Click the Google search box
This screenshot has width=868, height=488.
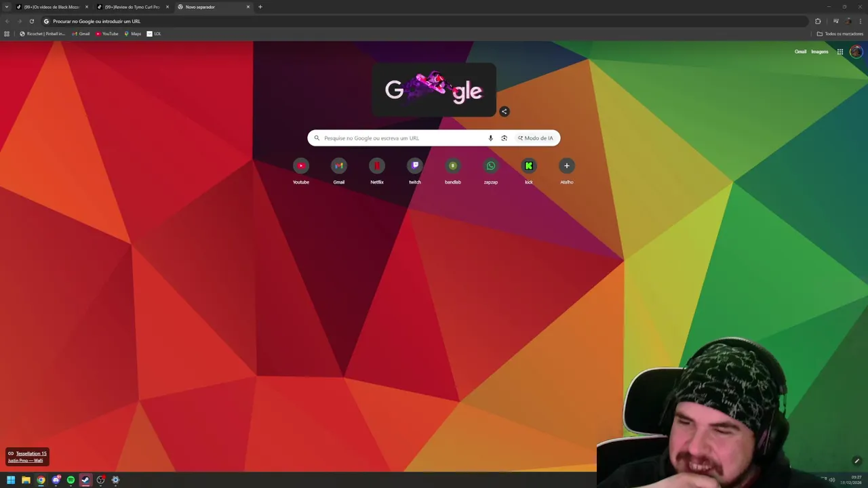pos(434,138)
